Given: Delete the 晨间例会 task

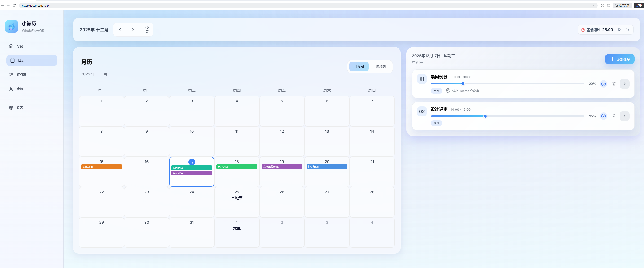Looking at the screenshot, I should pos(614,84).
